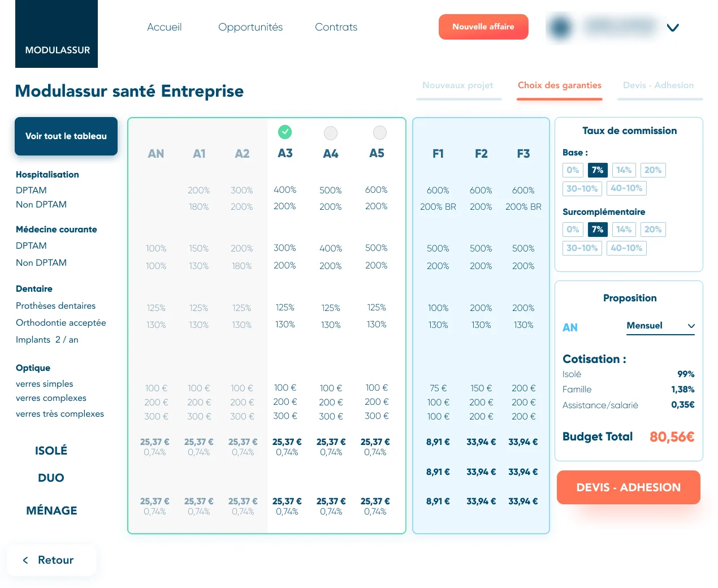Set Base commission to 40-10%
This screenshot has width=718, height=588.
[x=626, y=188]
